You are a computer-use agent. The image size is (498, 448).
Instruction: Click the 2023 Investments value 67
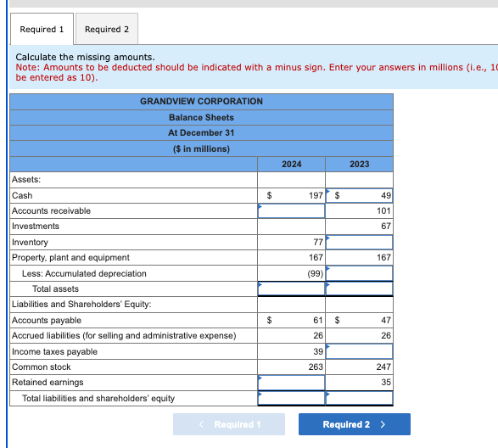[x=386, y=227]
